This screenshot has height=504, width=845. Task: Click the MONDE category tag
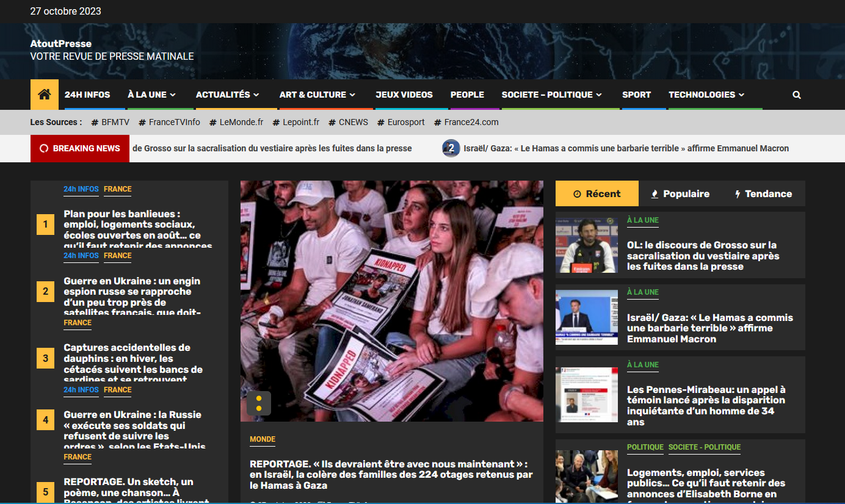pos(263,439)
